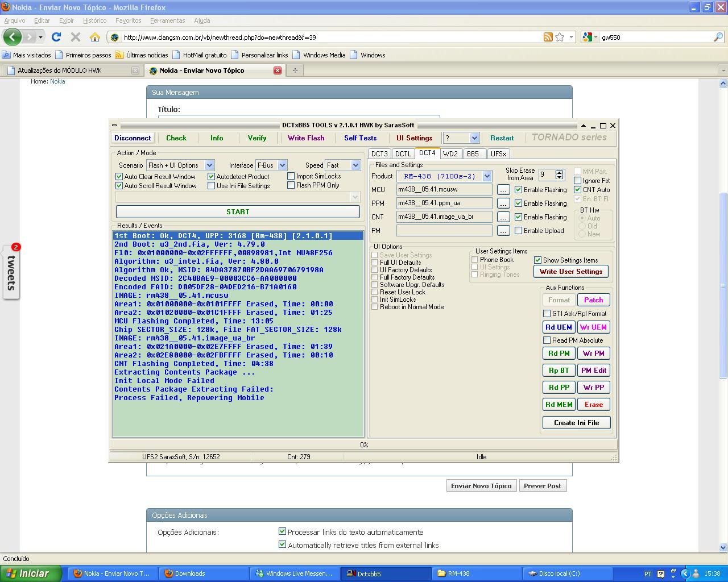Browse for PM file
The image size is (728, 582).
[x=503, y=231]
